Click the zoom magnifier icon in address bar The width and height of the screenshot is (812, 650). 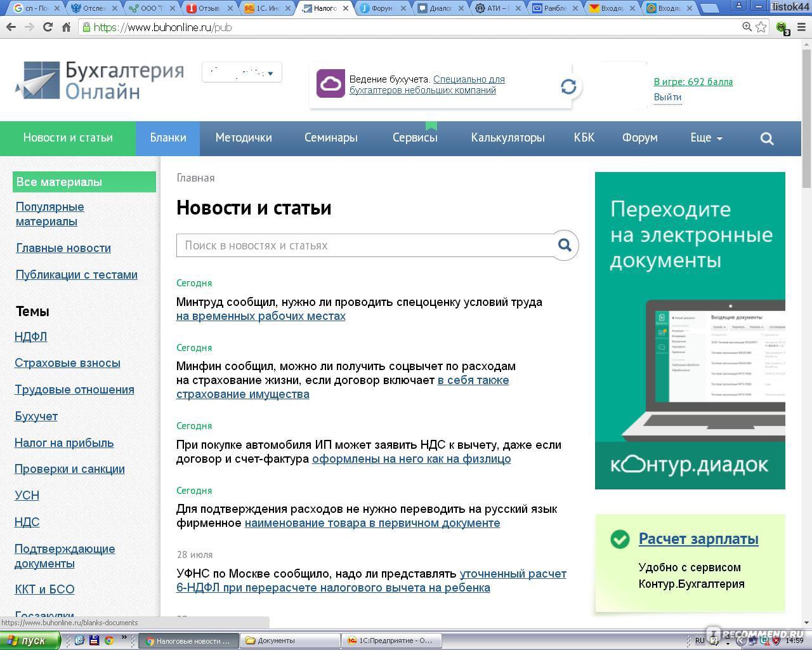(747, 27)
